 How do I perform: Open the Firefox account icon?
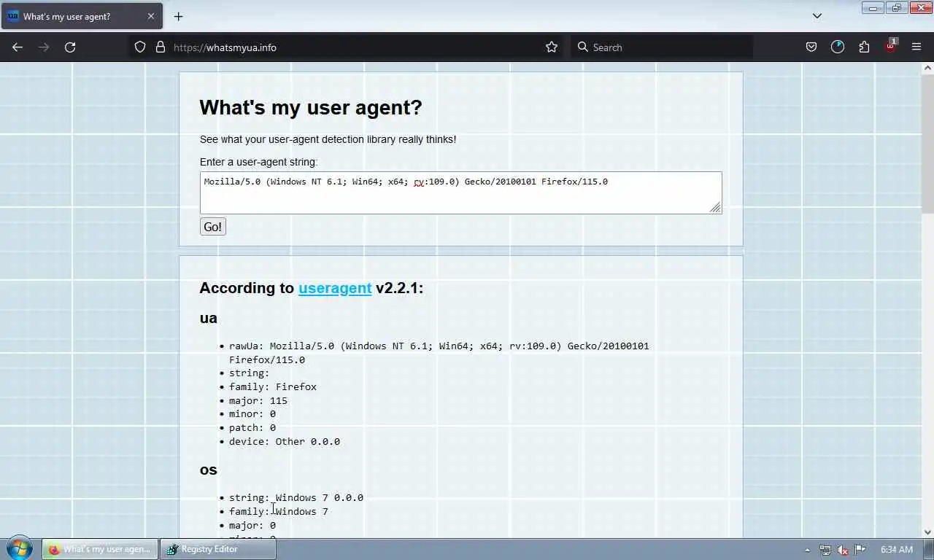[x=838, y=47]
